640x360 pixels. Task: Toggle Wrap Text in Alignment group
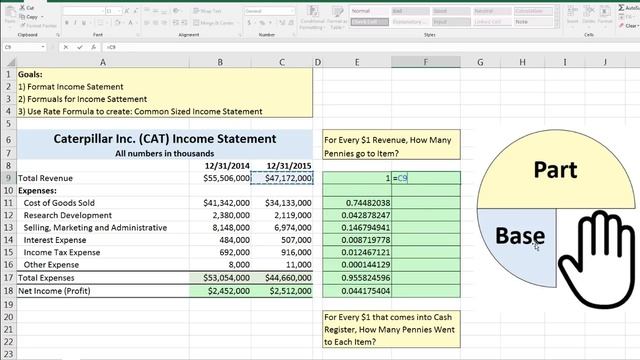pos(207,11)
